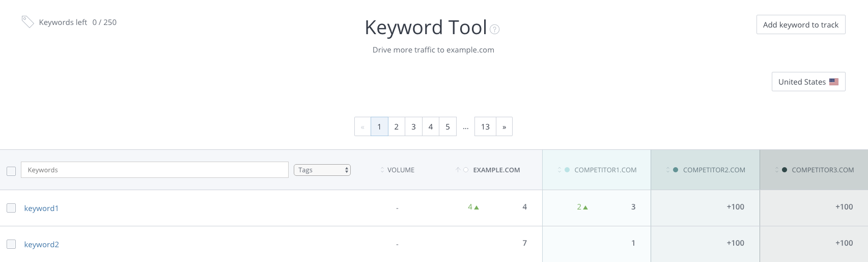The height and width of the screenshot is (262, 868).
Task: Open the United States country selector
Action: (808, 82)
